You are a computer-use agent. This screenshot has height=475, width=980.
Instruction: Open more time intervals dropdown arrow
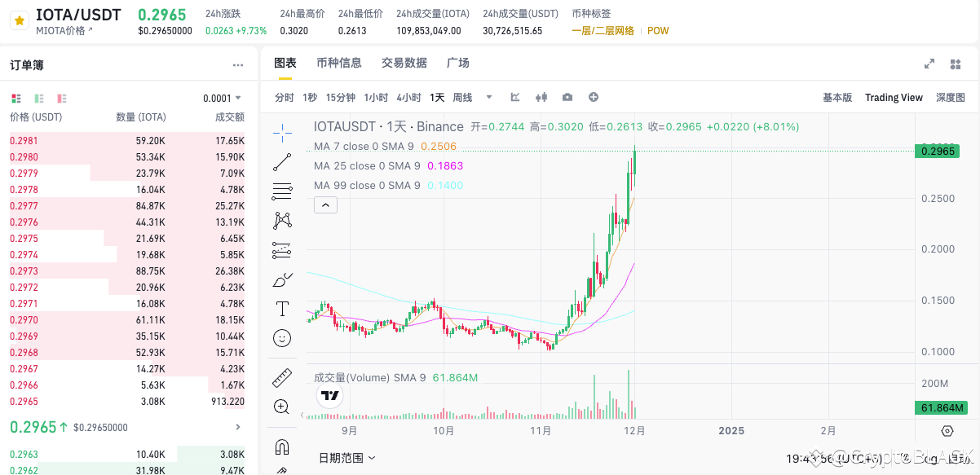(x=489, y=97)
